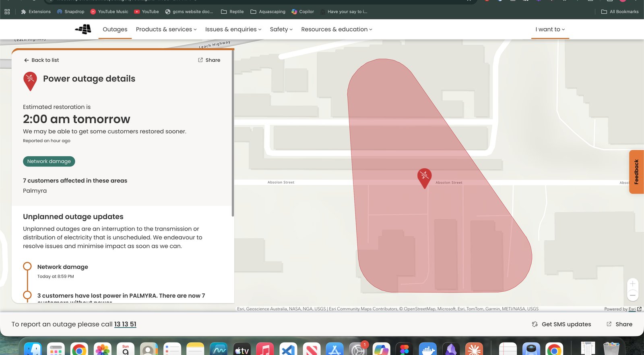Click the Network damage timeline marker
644x355 pixels.
27,266
